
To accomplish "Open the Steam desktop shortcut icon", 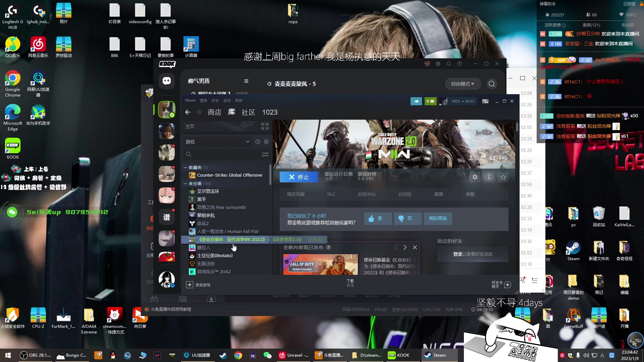I will click(574, 251).
